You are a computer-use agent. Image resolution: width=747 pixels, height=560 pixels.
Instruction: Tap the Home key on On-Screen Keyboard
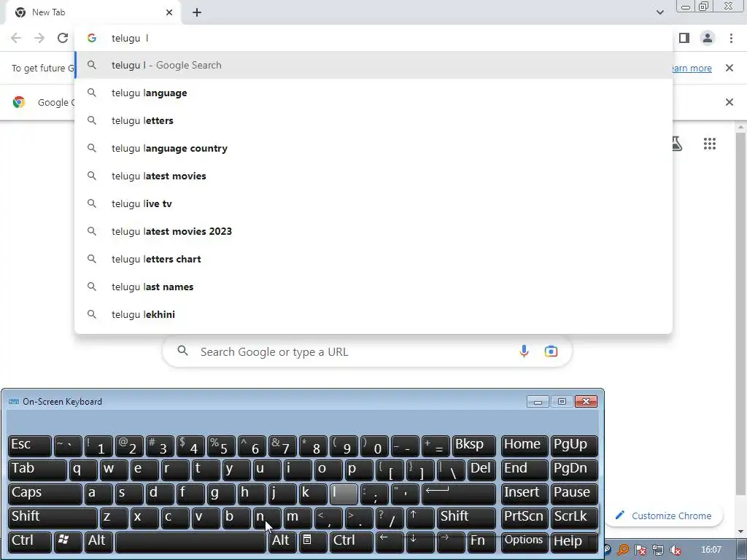(524, 446)
